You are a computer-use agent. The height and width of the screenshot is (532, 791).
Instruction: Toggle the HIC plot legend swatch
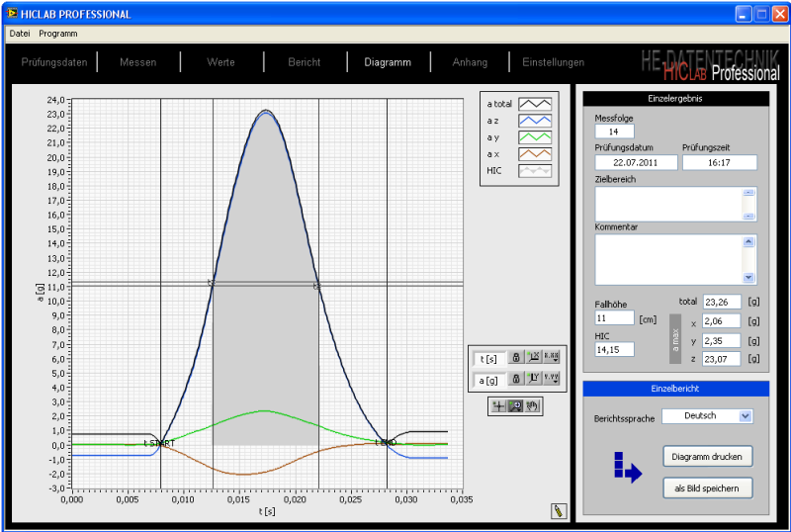pos(535,170)
